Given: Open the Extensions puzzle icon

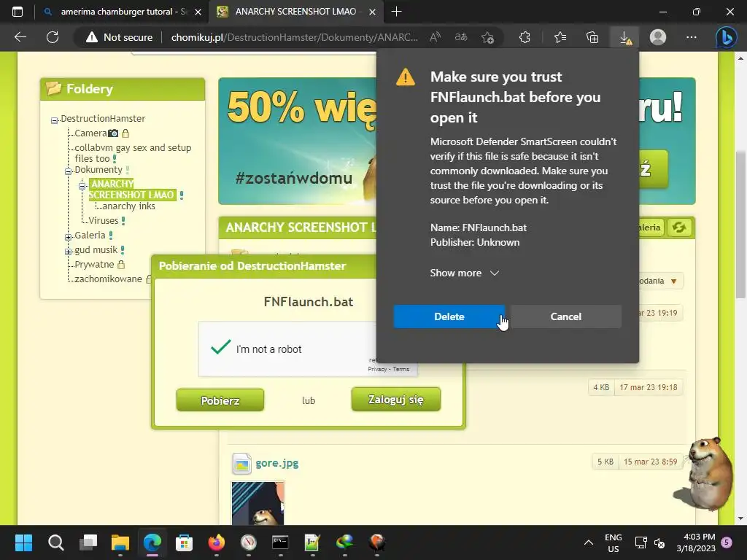Looking at the screenshot, I should 525,37.
